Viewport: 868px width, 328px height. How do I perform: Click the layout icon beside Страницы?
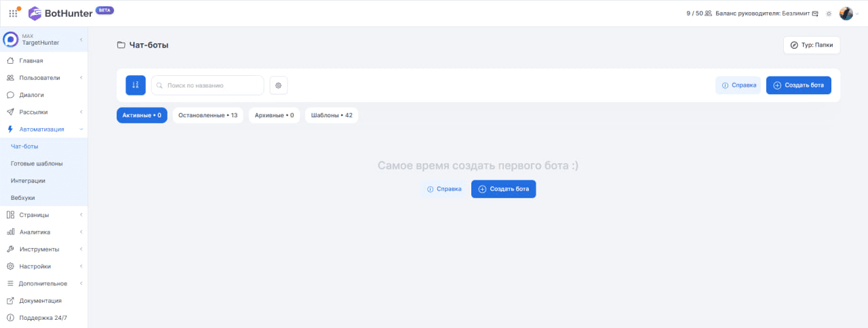coord(10,215)
